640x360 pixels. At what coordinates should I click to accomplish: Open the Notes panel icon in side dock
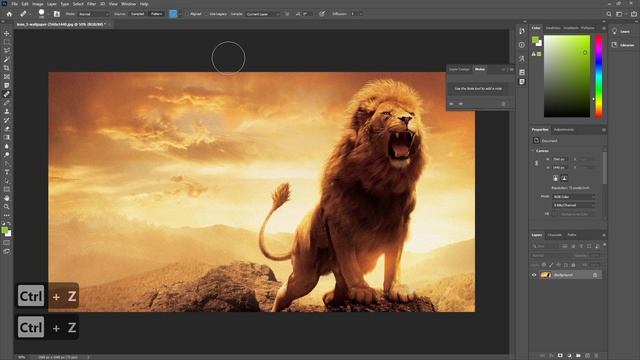click(x=522, y=82)
